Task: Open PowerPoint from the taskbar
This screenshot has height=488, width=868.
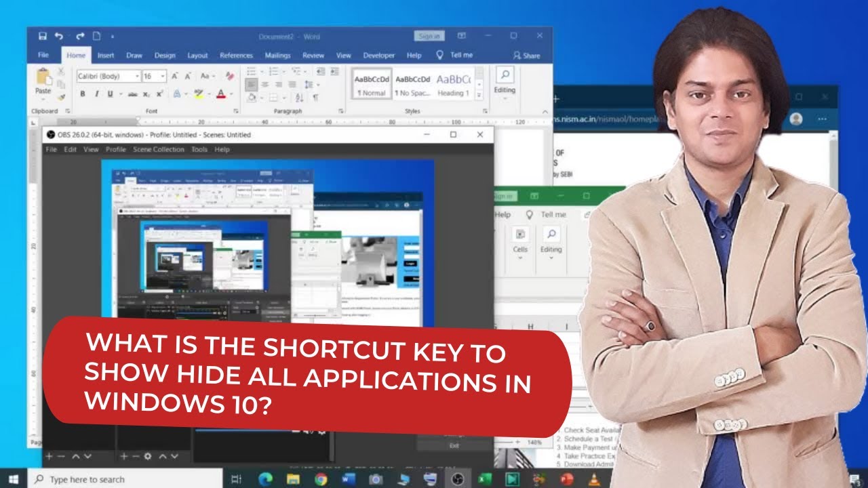Action: point(567,479)
